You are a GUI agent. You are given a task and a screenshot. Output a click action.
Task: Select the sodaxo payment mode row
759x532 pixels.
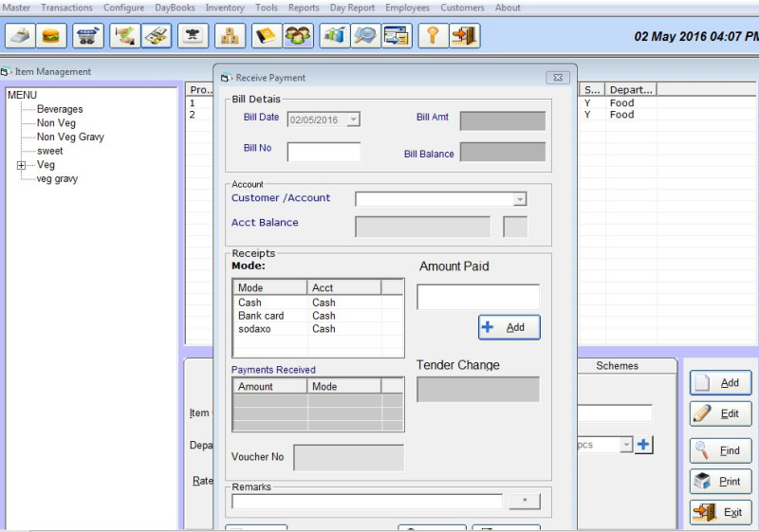coord(318,329)
